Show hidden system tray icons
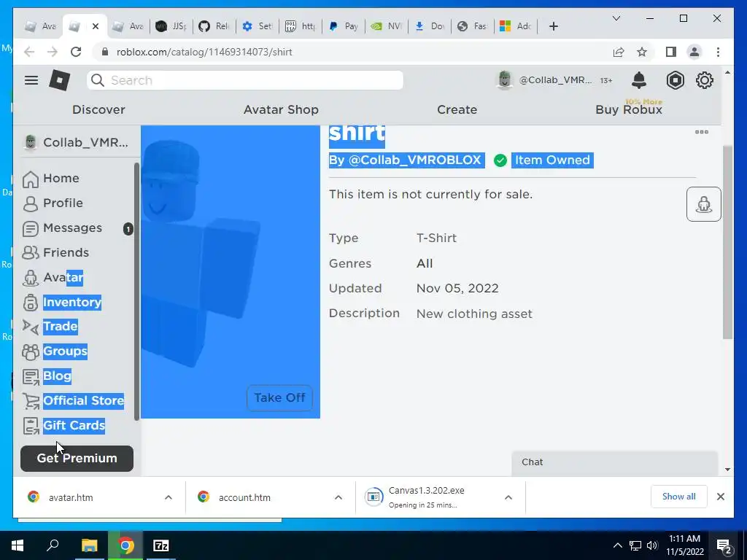Image resolution: width=747 pixels, height=560 pixels. (x=617, y=545)
